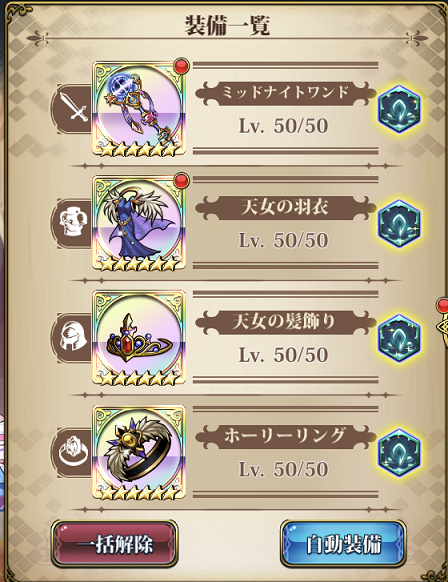Viewport: 448px width, 582px height.
Task: Click the sword weapon slot icon
Action: 73,109
